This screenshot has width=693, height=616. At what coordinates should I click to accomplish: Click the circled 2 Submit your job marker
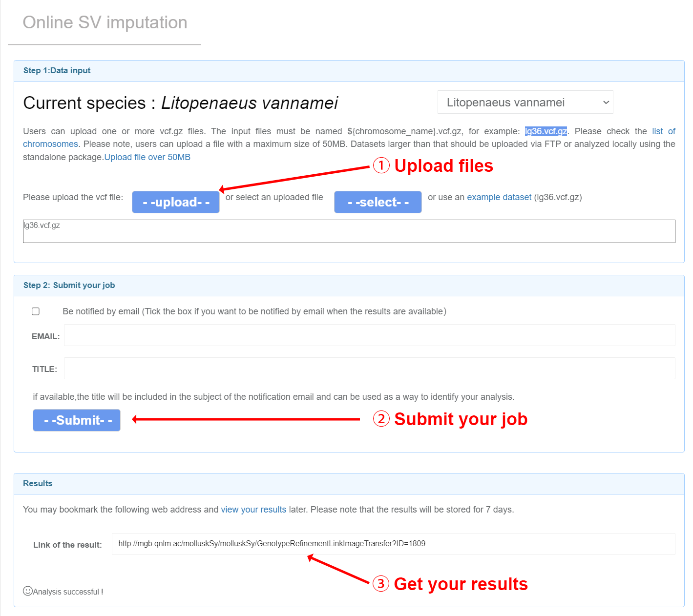pos(381,419)
